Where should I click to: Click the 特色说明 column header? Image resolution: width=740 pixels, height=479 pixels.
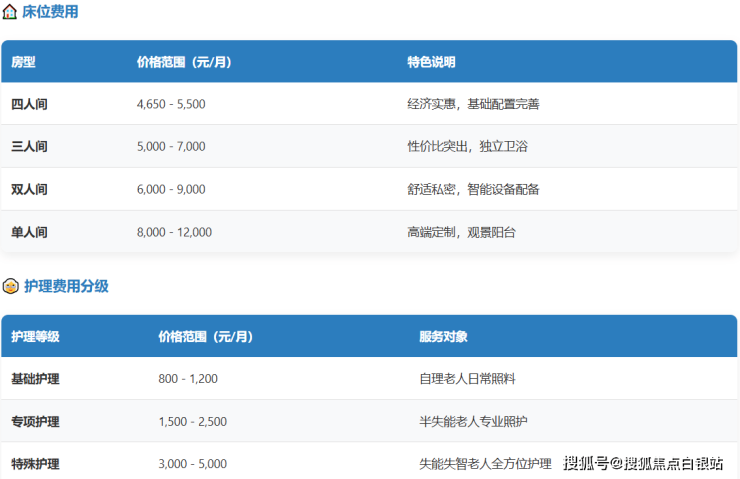[x=431, y=62]
